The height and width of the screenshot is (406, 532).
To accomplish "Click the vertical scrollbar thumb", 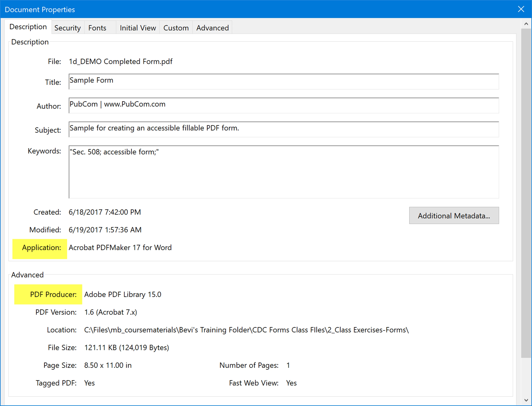I will pos(526,193).
